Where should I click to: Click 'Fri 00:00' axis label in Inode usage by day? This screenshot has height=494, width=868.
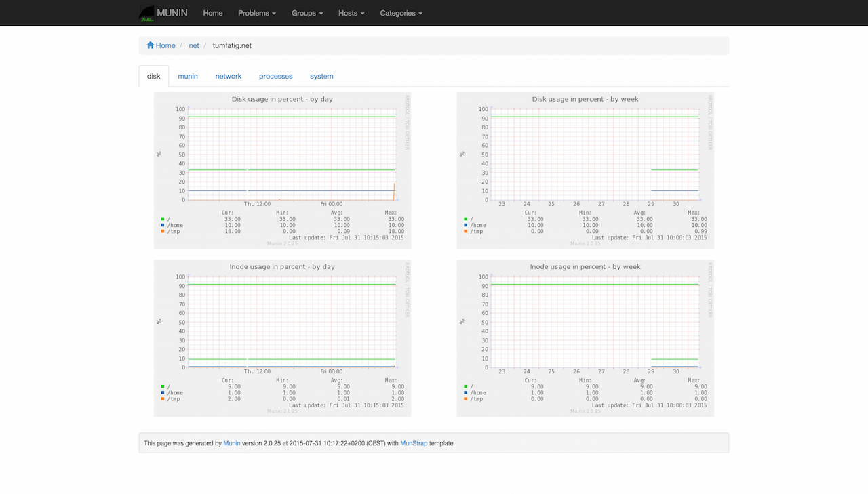tap(331, 371)
